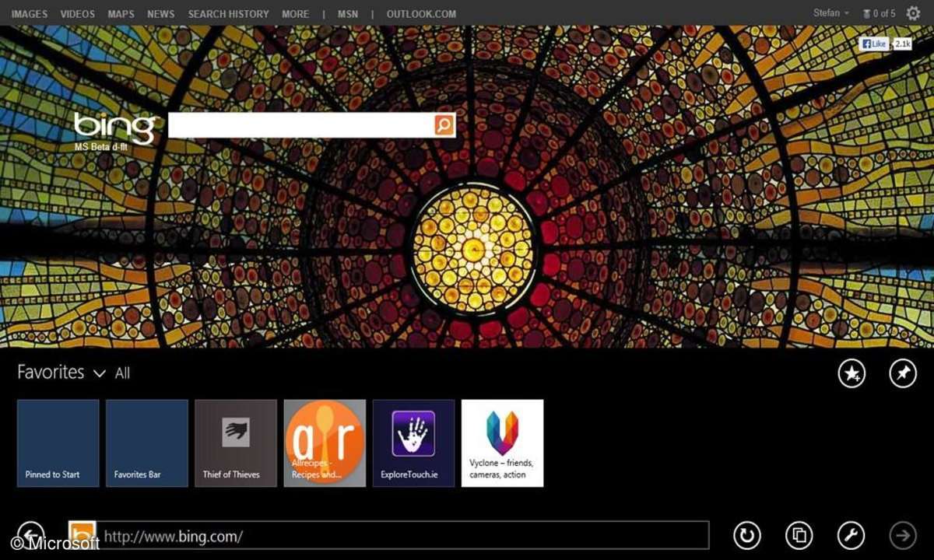Open Bing settings gear icon

pyautogui.click(x=913, y=13)
